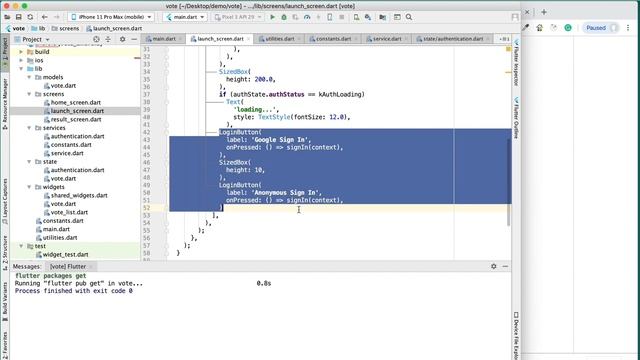Click the green Grammarly extension icon in browser
The height and width of the screenshot is (360, 640).
coord(568,28)
